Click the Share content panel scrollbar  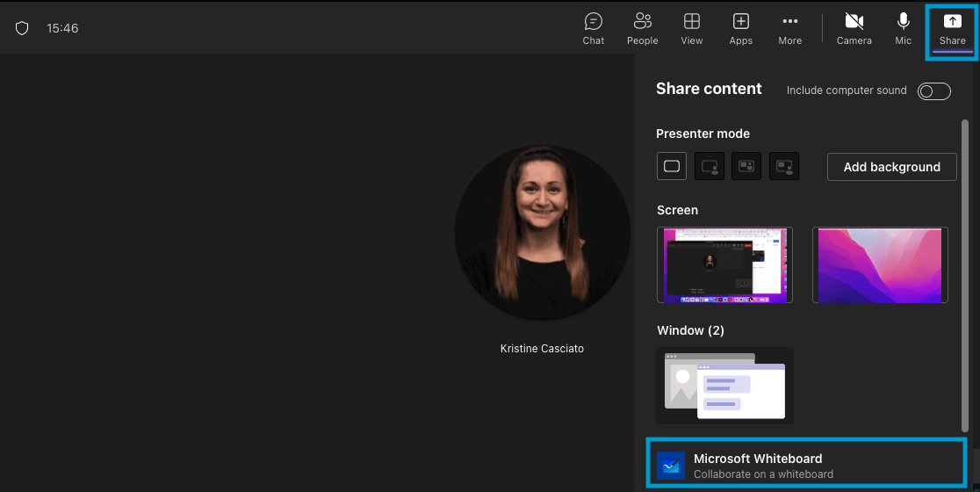point(966,264)
